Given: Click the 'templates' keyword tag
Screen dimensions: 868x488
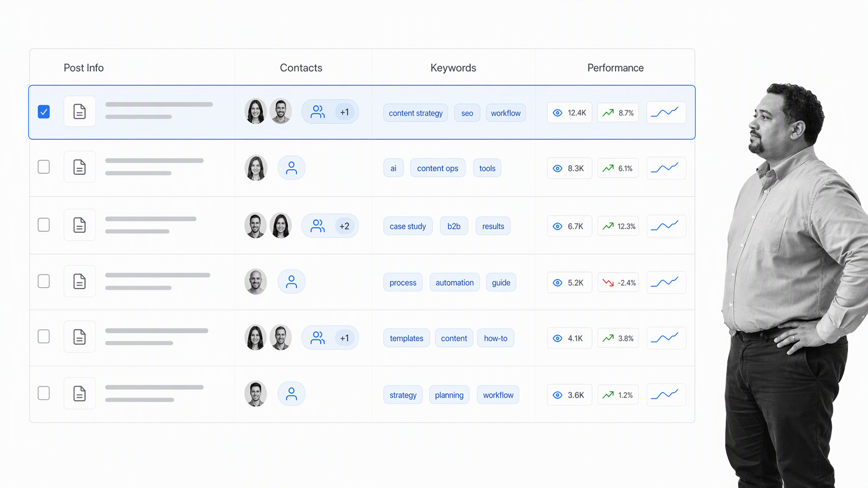Looking at the screenshot, I should pyautogui.click(x=406, y=338).
